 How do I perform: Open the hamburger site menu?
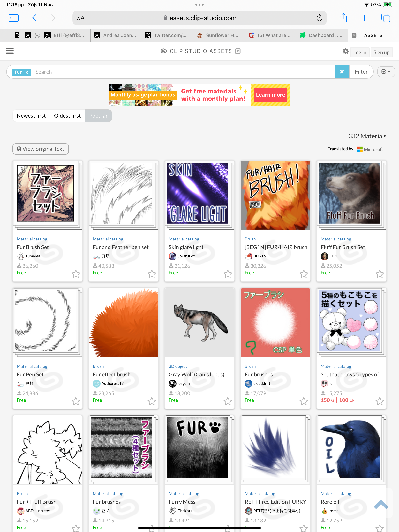(x=10, y=51)
